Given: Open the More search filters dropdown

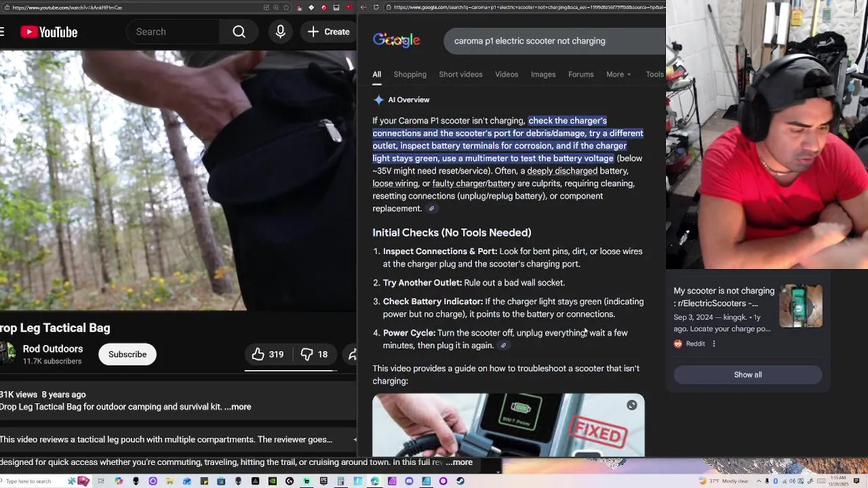Looking at the screenshot, I should click(x=618, y=75).
